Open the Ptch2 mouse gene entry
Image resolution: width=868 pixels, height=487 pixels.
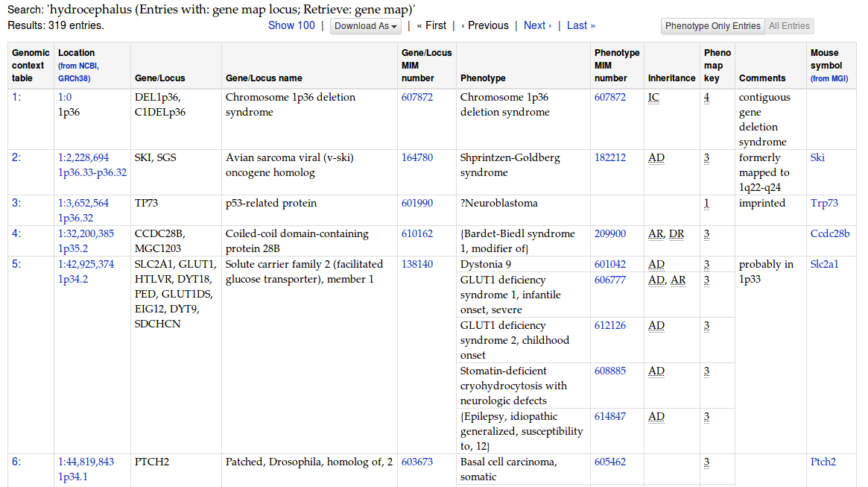coord(823,462)
